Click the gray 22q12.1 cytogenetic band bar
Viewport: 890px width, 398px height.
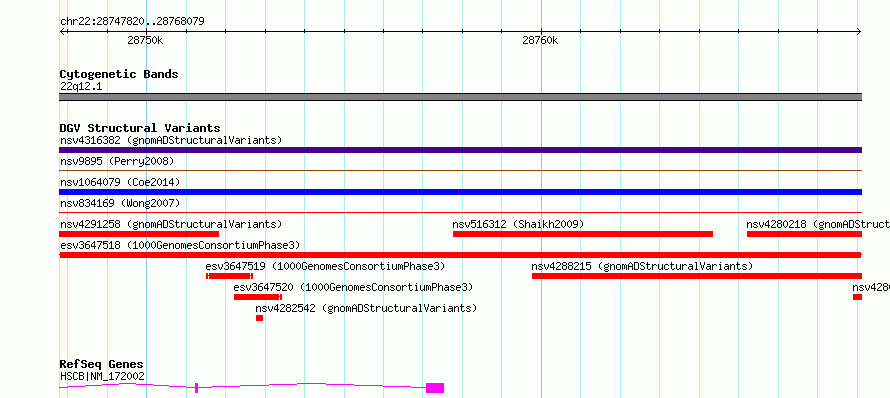[460, 97]
